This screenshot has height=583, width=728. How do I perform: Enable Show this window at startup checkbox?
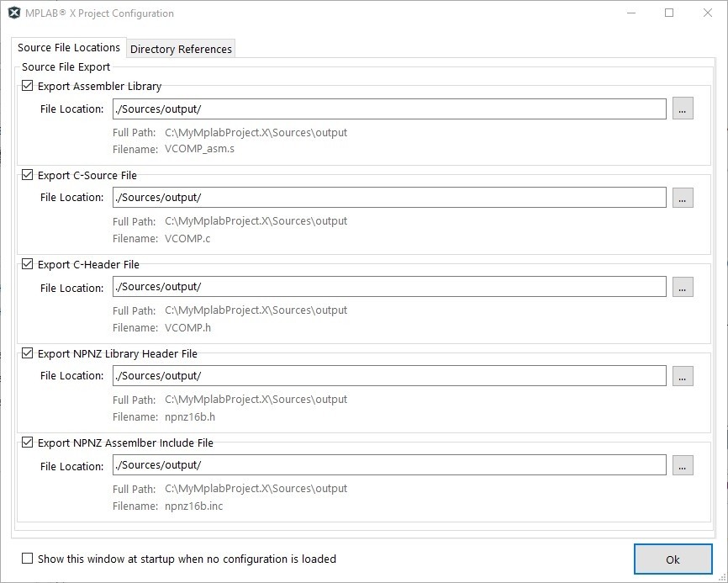tap(28, 559)
